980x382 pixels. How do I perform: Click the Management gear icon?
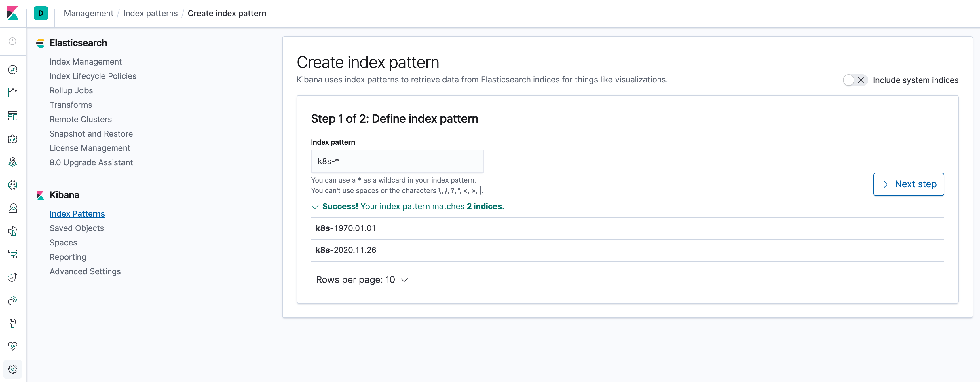(13, 369)
